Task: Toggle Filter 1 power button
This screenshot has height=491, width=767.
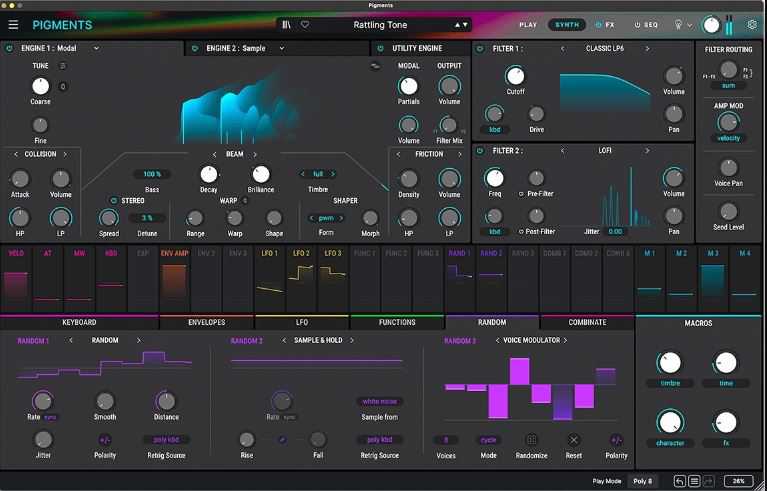Action: tap(480, 48)
